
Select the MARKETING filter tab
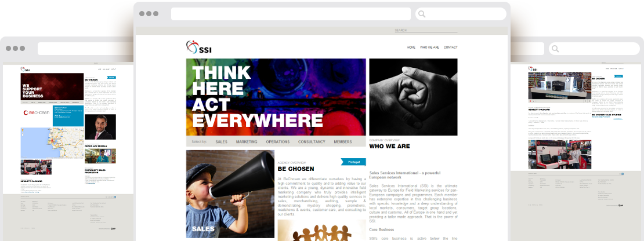pos(247,142)
